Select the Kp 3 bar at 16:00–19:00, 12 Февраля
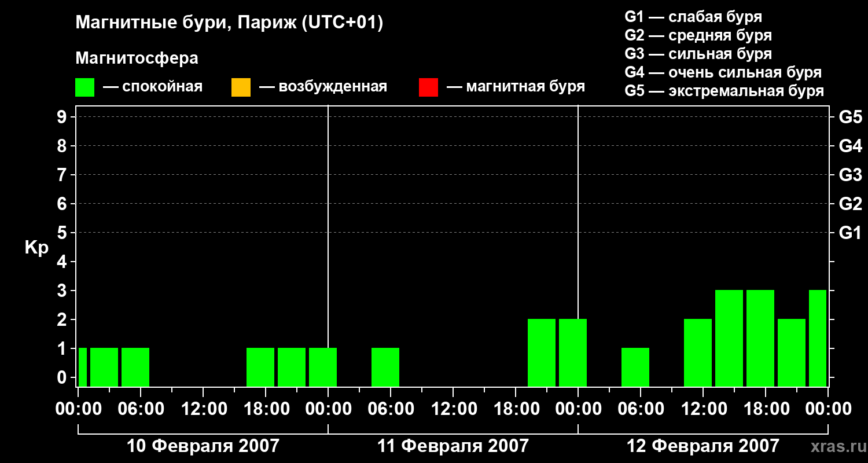 click(760, 338)
